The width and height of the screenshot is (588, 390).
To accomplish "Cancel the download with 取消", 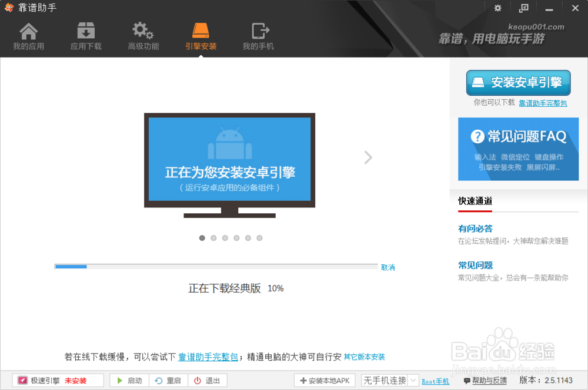I will click(386, 267).
